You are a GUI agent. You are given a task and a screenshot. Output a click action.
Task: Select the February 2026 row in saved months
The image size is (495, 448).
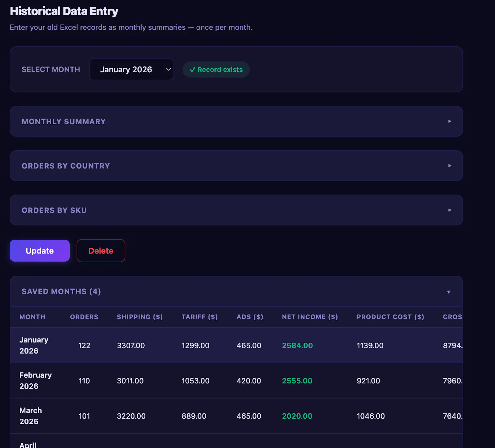click(x=236, y=381)
